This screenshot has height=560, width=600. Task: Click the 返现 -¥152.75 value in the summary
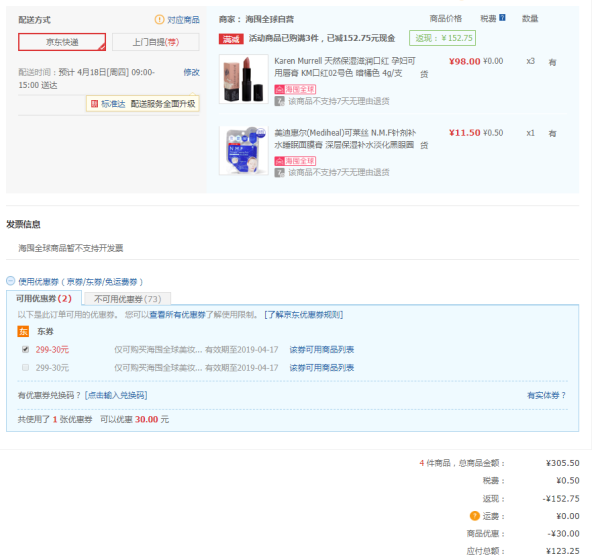pos(561,498)
